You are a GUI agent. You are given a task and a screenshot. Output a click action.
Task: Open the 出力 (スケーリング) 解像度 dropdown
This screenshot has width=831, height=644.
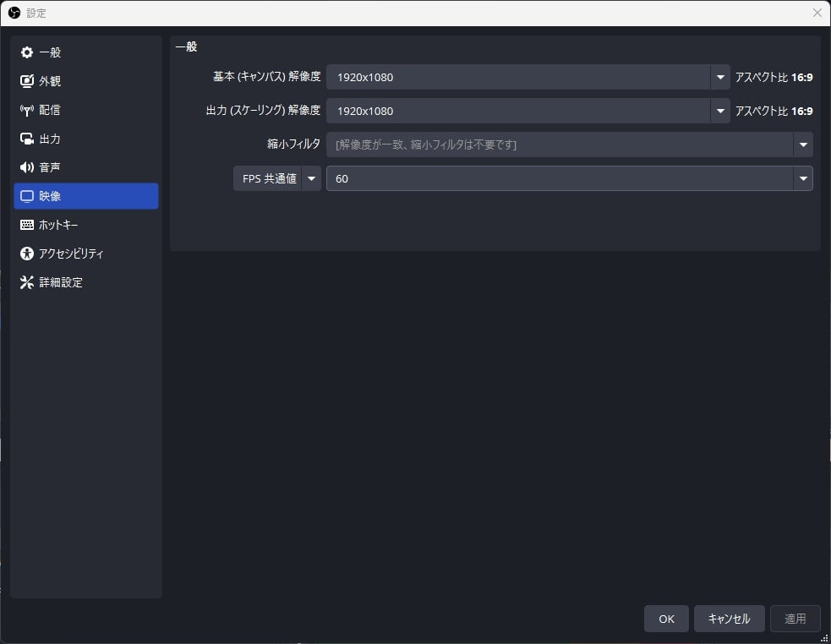tap(719, 111)
